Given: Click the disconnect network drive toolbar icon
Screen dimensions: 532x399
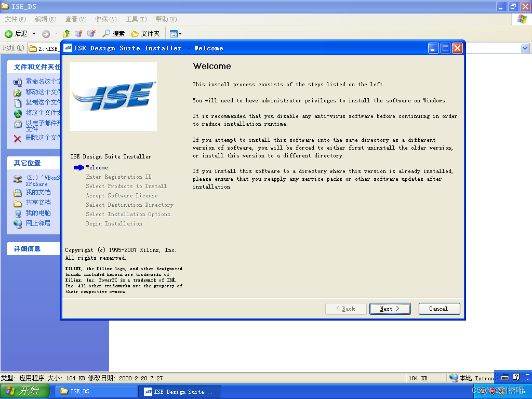Looking at the screenshot, I should tap(91, 34).
